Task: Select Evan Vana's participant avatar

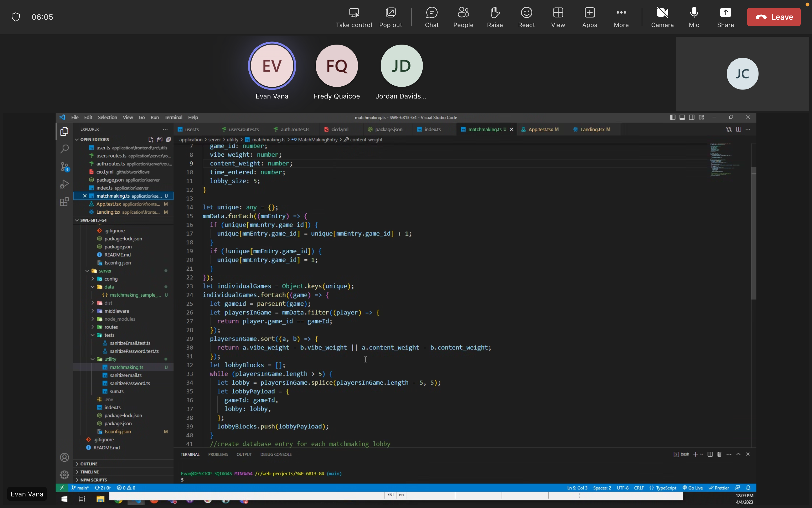Action: point(272,66)
